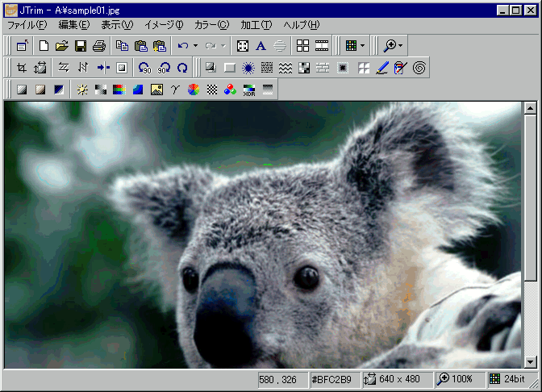Apply the wave distortion effect

click(286, 68)
